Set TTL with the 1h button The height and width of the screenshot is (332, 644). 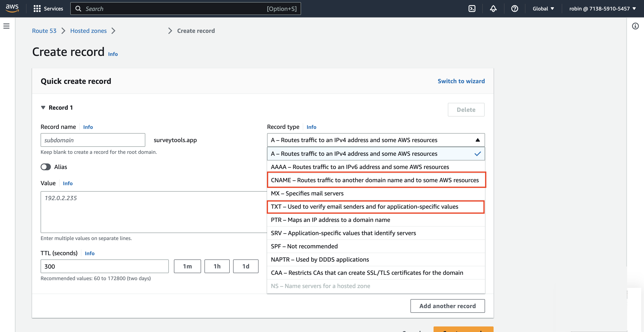(x=217, y=266)
